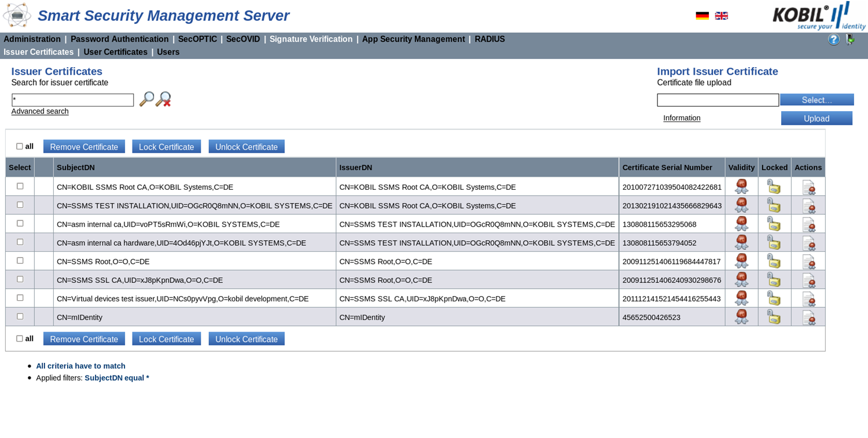Click the Upload button
This screenshot has height=438, width=868.
(816, 118)
